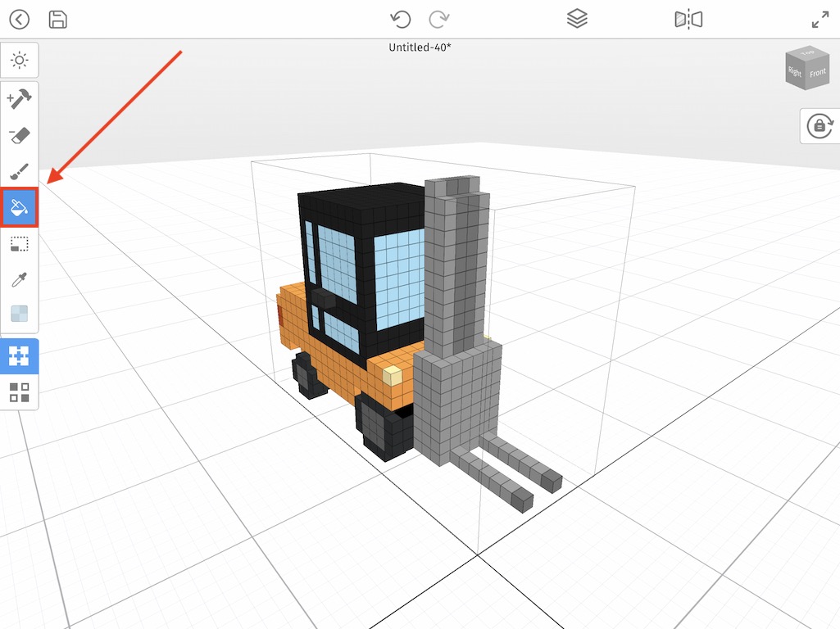Switch to the Eraser tool
This screenshot has height=629, width=840.
(19, 134)
